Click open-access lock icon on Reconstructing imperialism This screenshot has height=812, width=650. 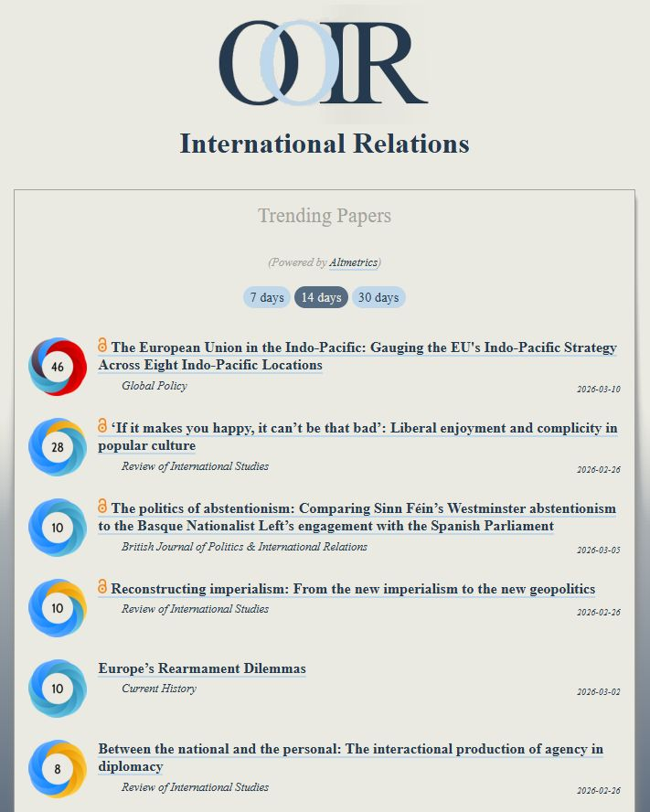(x=102, y=587)
